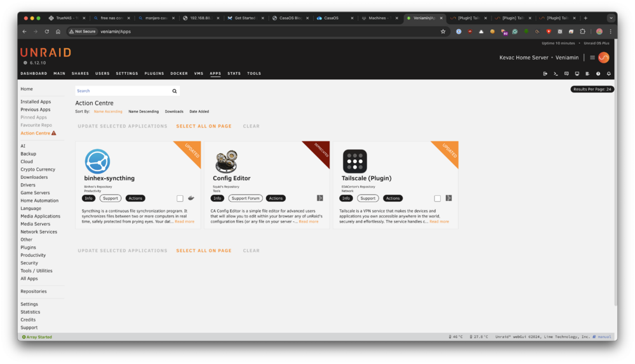Image resolution: width=635 pixels, height=364 pixels.
Task: Open the Config Editor gears logo
Action: click(x=226, y=161)
